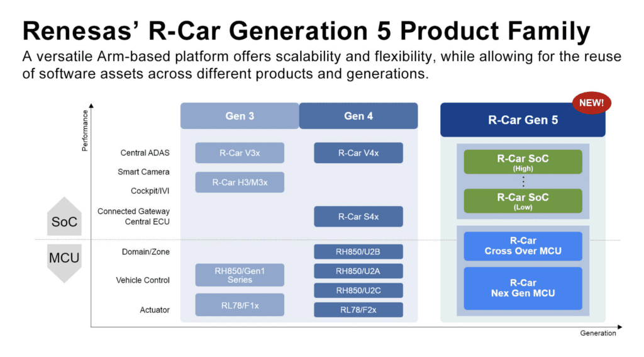Click the RH850/U2C box
This screenshot has height=357, width=644.
pos(358,290)
